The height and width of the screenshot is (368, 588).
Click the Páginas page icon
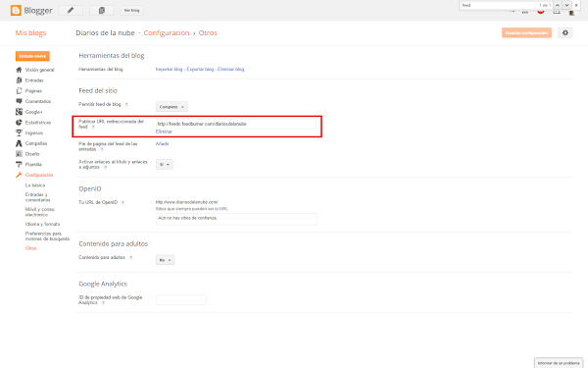[19, 91]
